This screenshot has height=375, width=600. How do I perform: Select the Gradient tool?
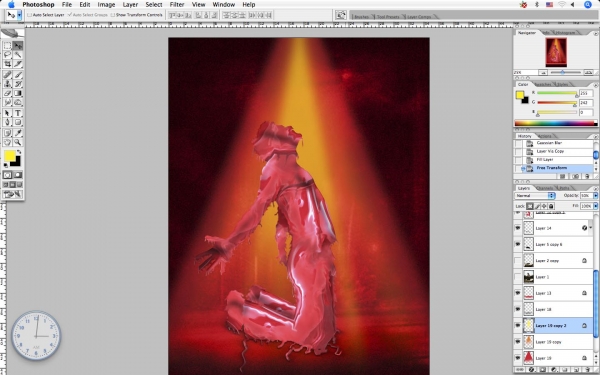(x=18, y=93)
